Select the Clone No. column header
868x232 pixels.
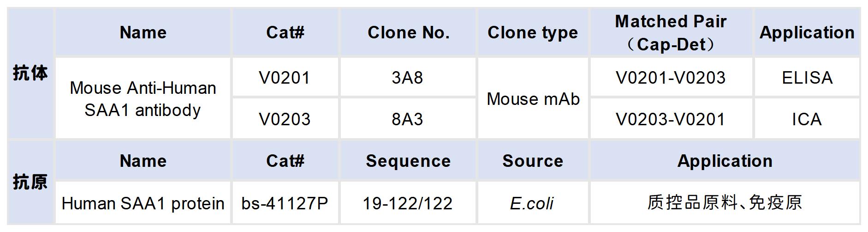click(408, 32)
